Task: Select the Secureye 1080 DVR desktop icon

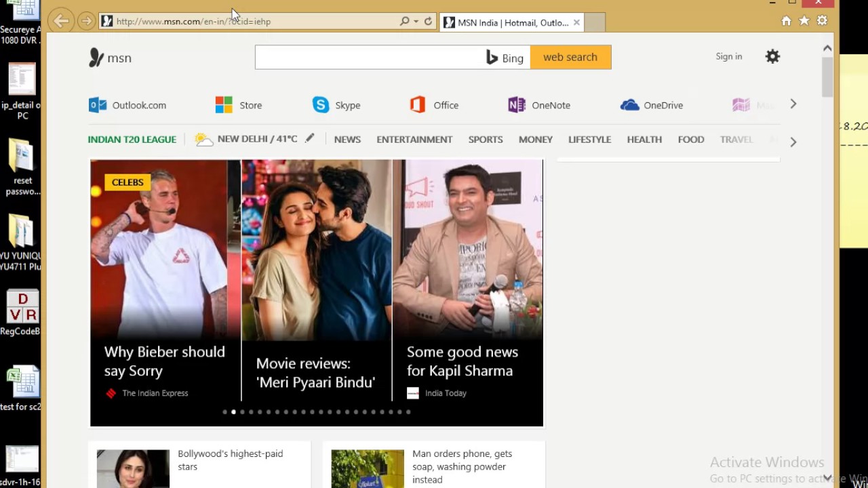Action: 20,23
